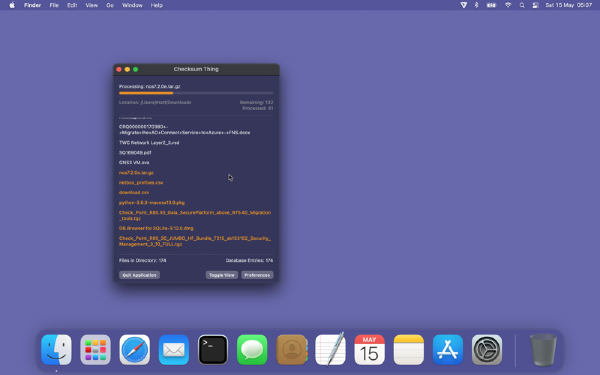This screenshot has width=600, height=375.
Task: Select the TWC Network Layer2_3 file entry
Action: coord(149,143)
